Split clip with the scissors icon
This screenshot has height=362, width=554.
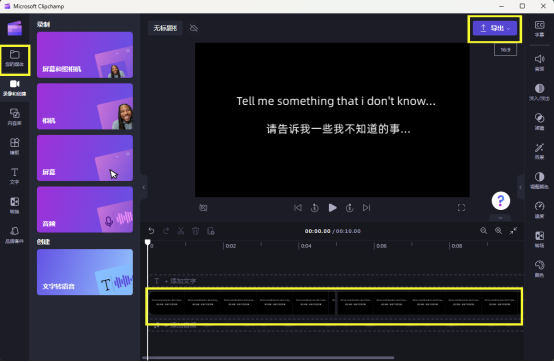[x=181, y=231]
